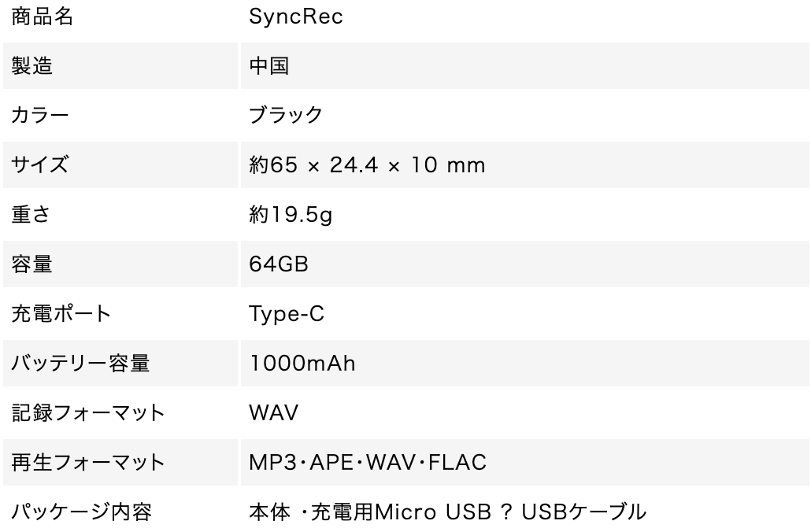Click the パッケージ内容 row label

coord(80,512)
